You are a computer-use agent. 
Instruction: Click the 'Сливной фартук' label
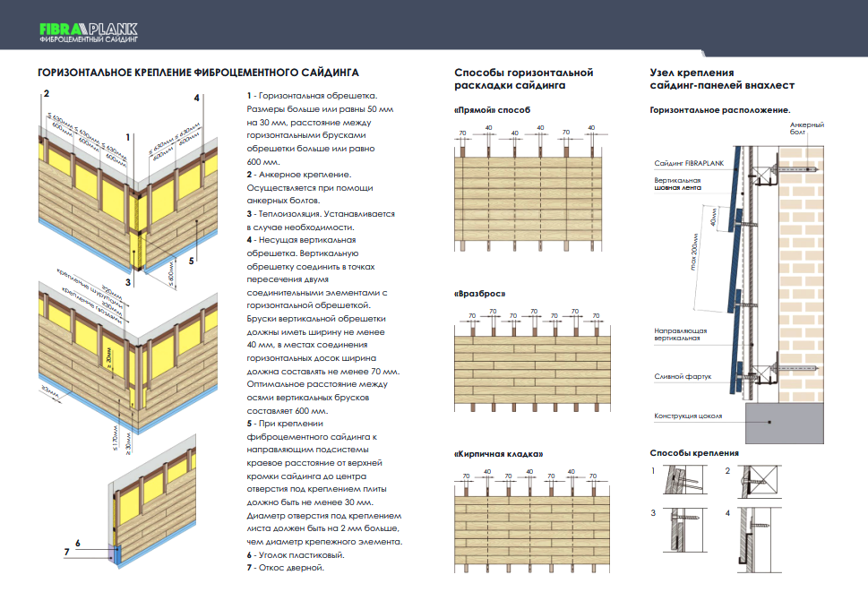point(683,376)
